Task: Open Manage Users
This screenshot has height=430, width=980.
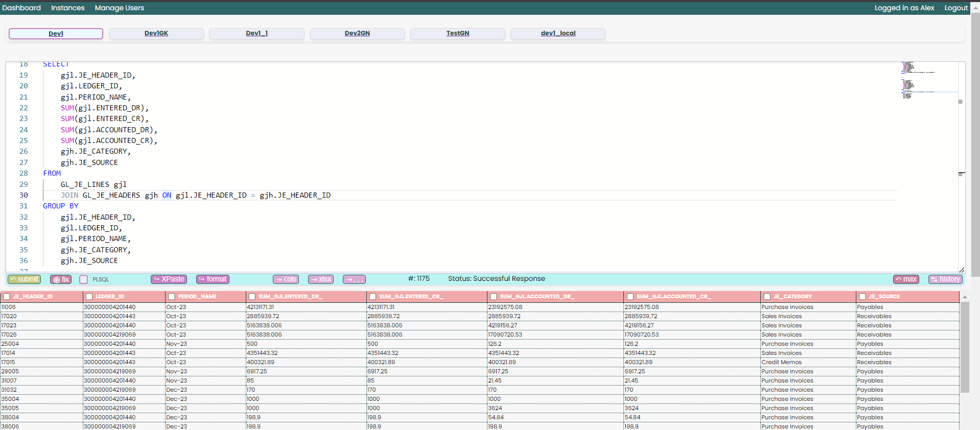Action: 120,8
